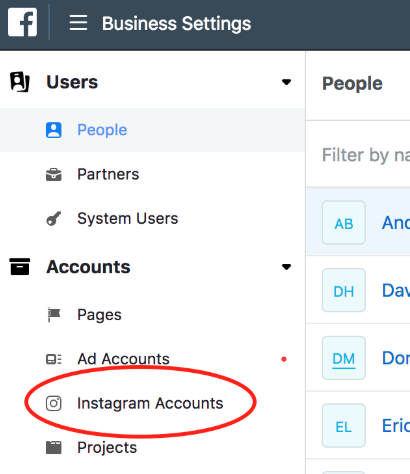Viewport: 410px width, 474px height.
Task: Click the Ad Accounts icon
Action: click(x=53, y=359)
